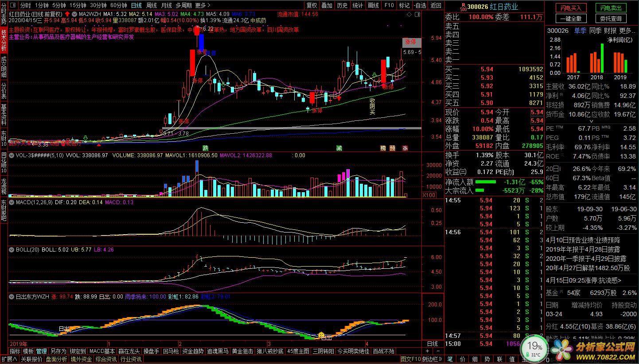The height and width of the screenshot is (364, 639).
Task: Click the layout icon left of 分时
Action: click(13, 5)
